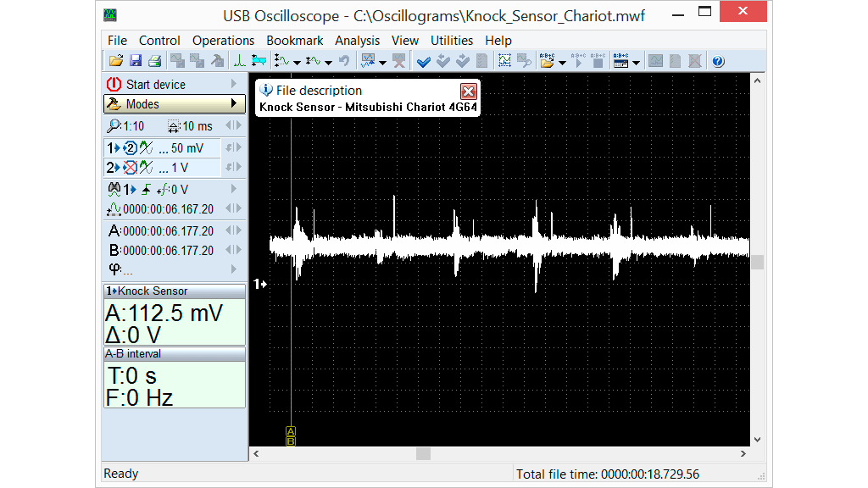Step cursor A time 0000:00:06.177.20 arrows
This screenshot has width=868, height=488.
point(234,230)
